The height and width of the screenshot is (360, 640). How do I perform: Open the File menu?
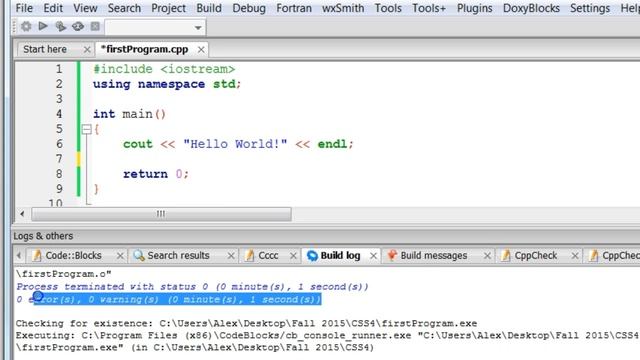(x=24, y=8)
